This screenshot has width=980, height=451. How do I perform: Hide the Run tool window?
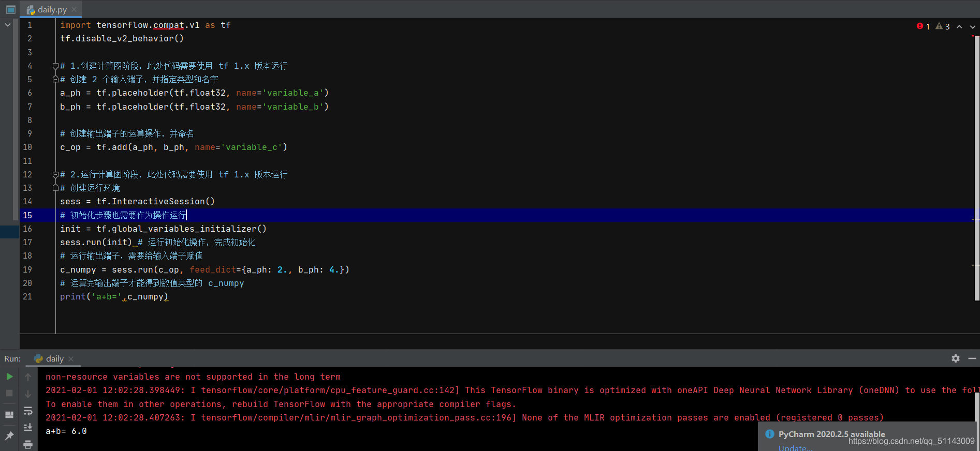click(972, 358)
